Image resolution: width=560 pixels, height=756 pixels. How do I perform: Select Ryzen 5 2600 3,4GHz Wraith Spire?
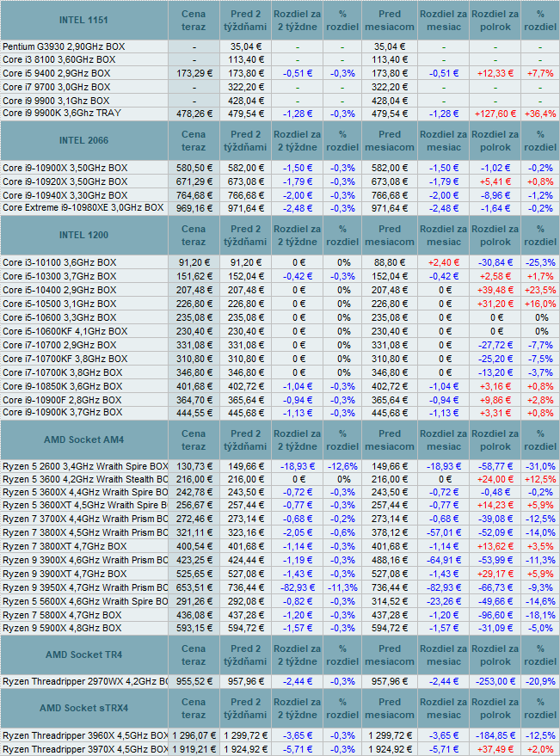(85, 467)
